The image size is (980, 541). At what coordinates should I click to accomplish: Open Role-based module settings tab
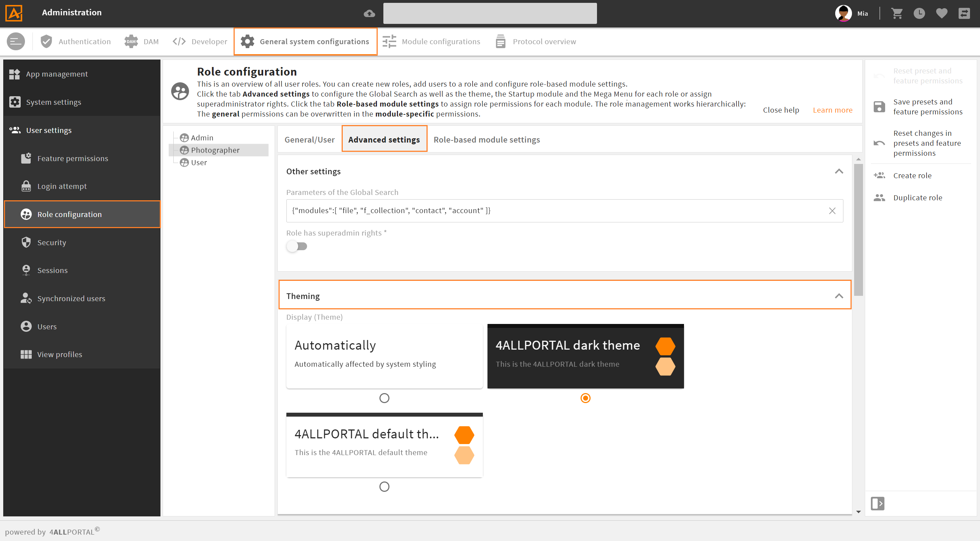coord(486,140)
